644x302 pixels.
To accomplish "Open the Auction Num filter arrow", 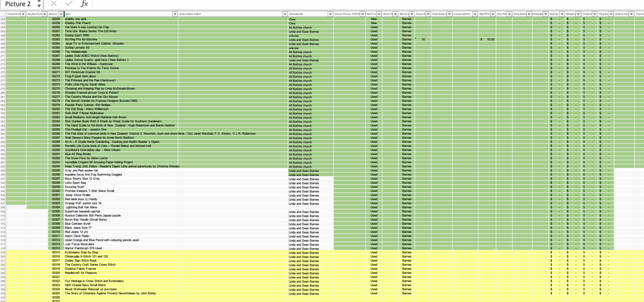I will [x=45, y=14].
